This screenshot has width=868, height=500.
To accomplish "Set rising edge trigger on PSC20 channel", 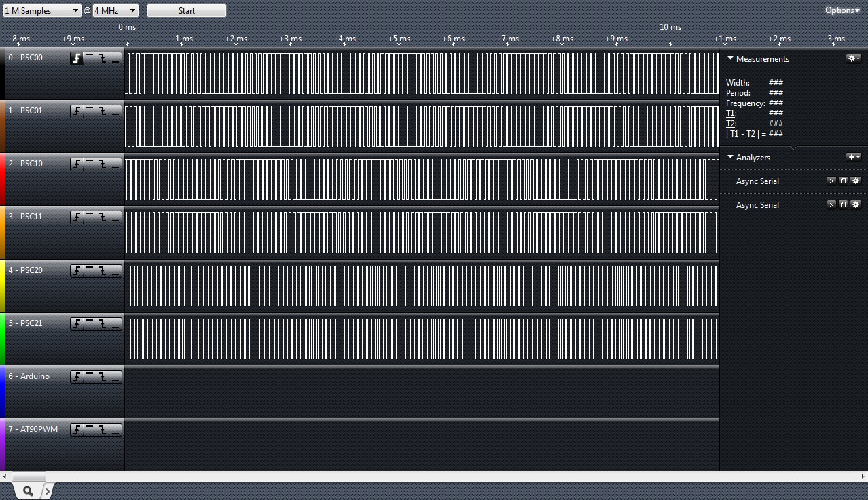I will click(77, 271).
